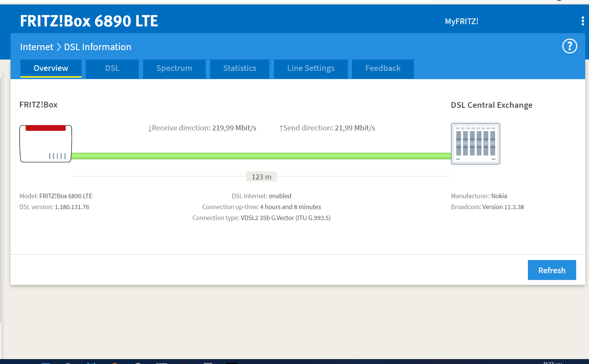589x364 pixels.
Task: Switch to the Overview tab
Action: (51, 69)
